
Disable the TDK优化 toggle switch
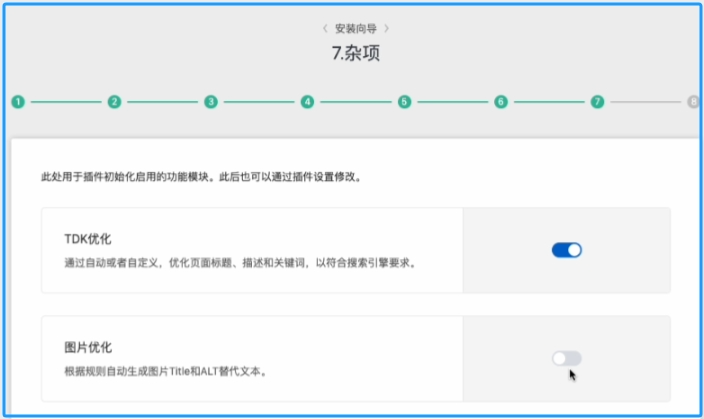pyautogui.click(x=567, y=250)
